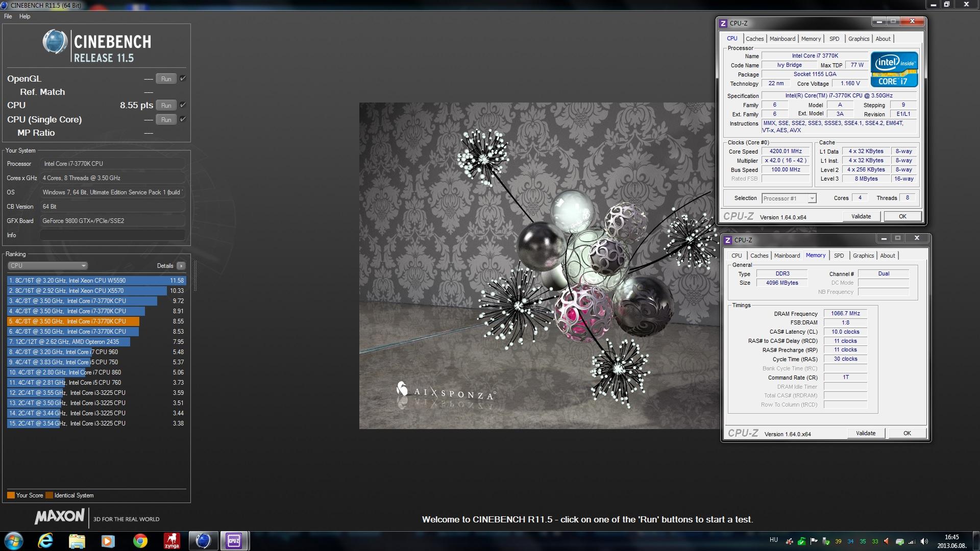The width and height of the screenshot is (980, 551).
Task: Click Validate in the upper CPU-Z window
Action: [861, 216]
